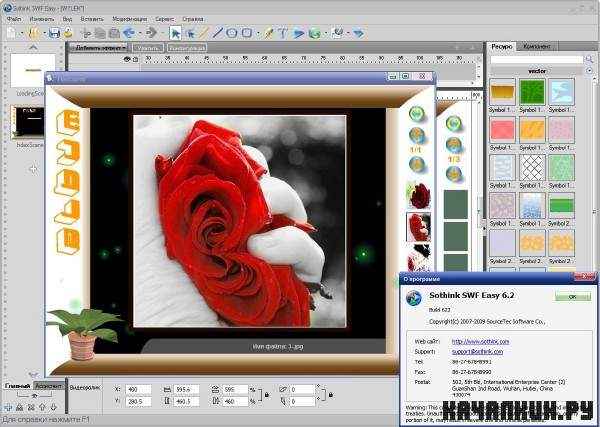Click the Copy icon in the toolbar

click(100, 33)
